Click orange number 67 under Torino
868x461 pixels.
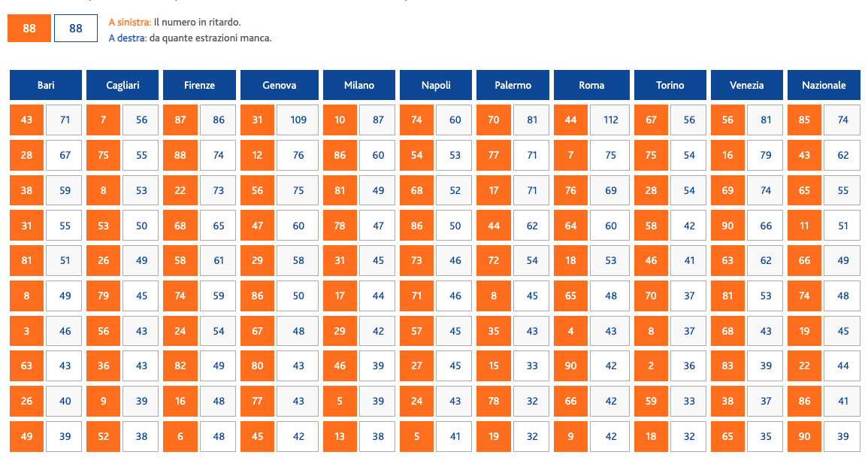point(651,120)
